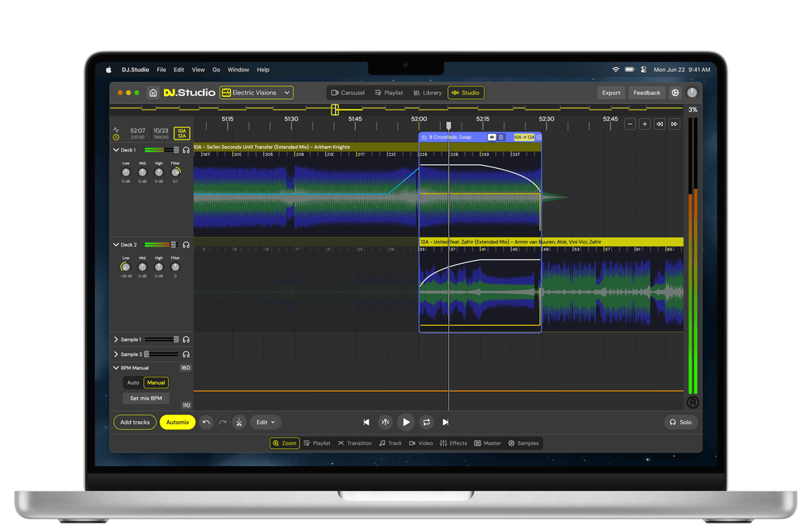812x528 pixels.
Task: Click the Set mix BPM button
Action: (x=146, y=399)
